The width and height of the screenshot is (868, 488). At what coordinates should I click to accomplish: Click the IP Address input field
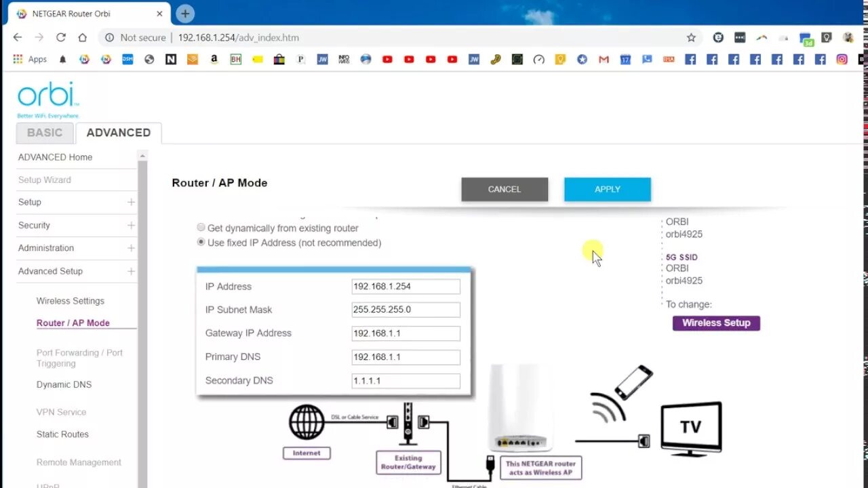pyautogui.click(x=406, y=286)
